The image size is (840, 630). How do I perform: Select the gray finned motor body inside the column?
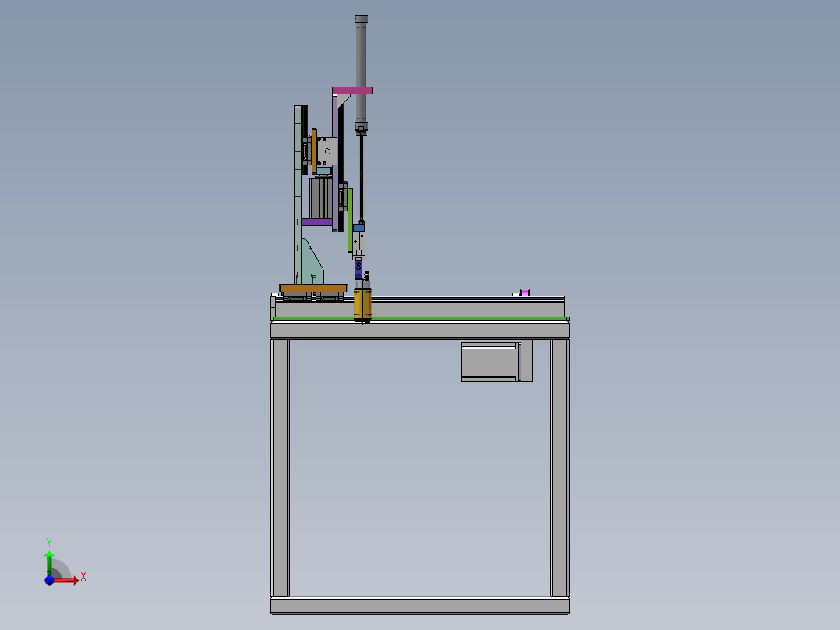coord(320,198)
